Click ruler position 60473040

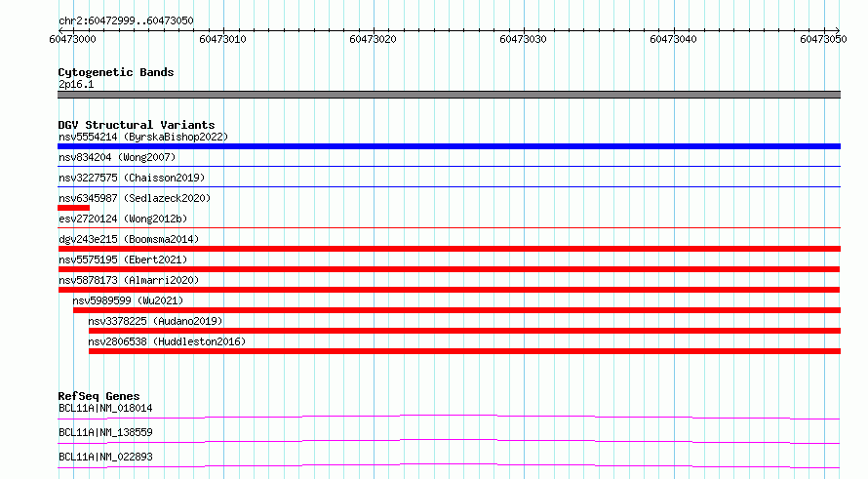(x=673, y=39)
